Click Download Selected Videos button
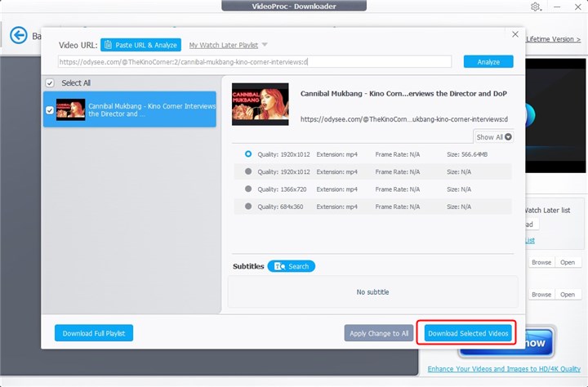This screenshot has width=588, height=387. click(x=468, y=333)
